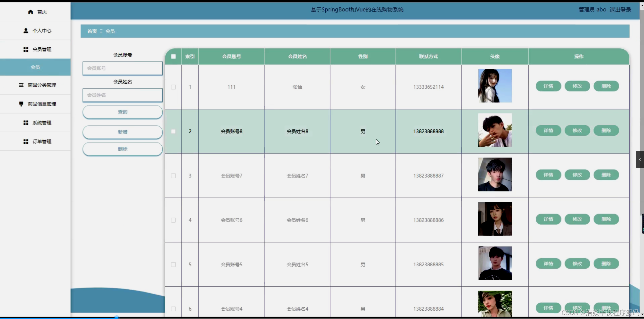Collapse the panel using the right-edge chevron

tap(640, 159)
